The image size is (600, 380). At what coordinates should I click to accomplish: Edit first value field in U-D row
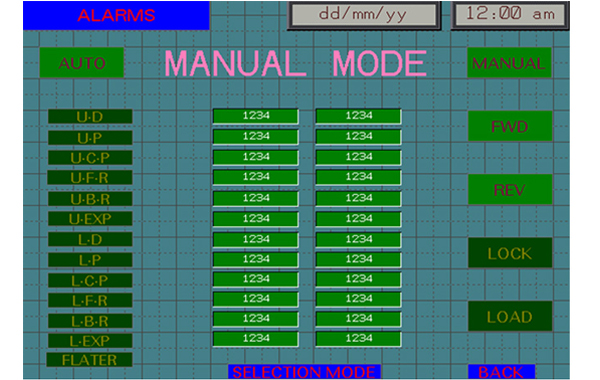256,116
